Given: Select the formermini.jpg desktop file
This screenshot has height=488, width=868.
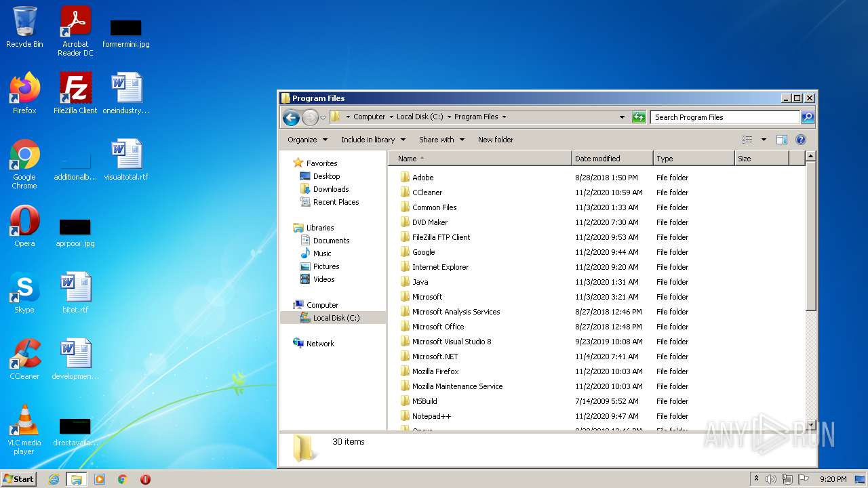Looking at the screenshot, I should 126,34.
